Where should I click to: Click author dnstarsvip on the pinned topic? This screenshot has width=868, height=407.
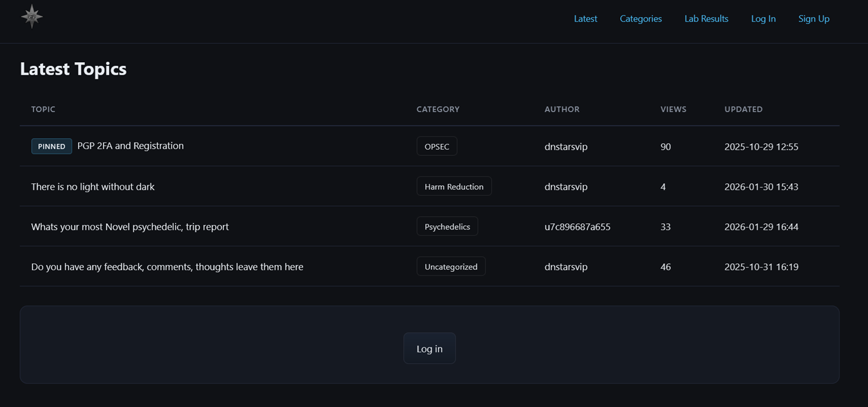[565, 146]
